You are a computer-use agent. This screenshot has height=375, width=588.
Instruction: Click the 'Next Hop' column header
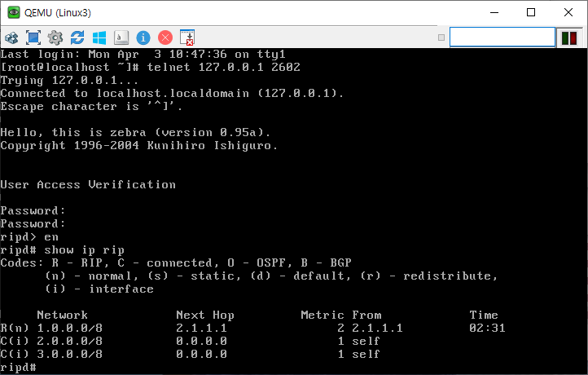tap(205, 315)
